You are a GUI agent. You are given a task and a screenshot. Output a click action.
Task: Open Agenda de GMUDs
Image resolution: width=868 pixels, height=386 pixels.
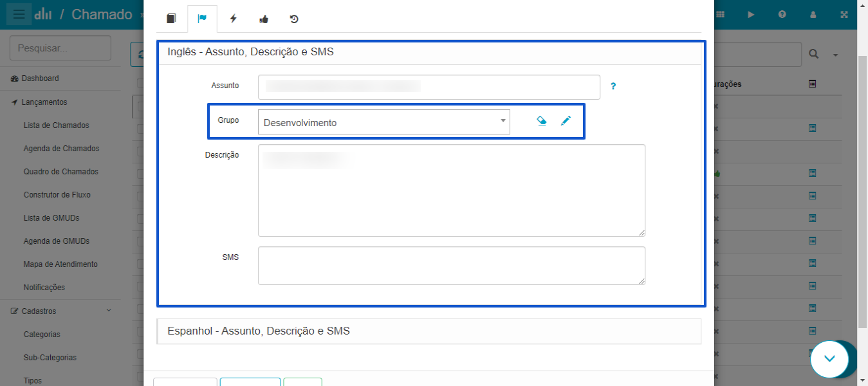[x=57, y=241]
